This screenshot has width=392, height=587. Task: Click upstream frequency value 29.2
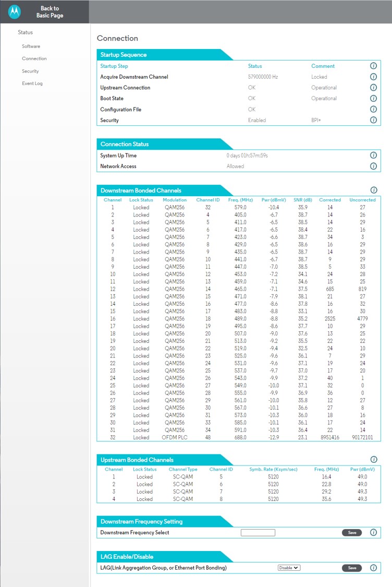(326, 492)
